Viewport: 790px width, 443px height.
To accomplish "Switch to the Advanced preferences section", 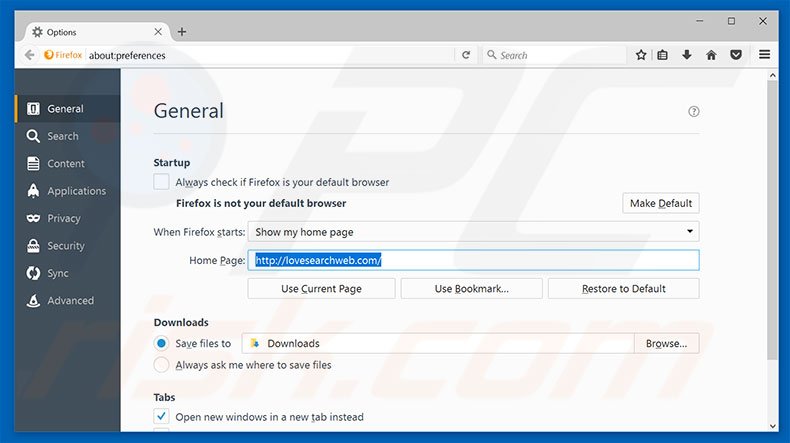I will (x=70, y=300).
